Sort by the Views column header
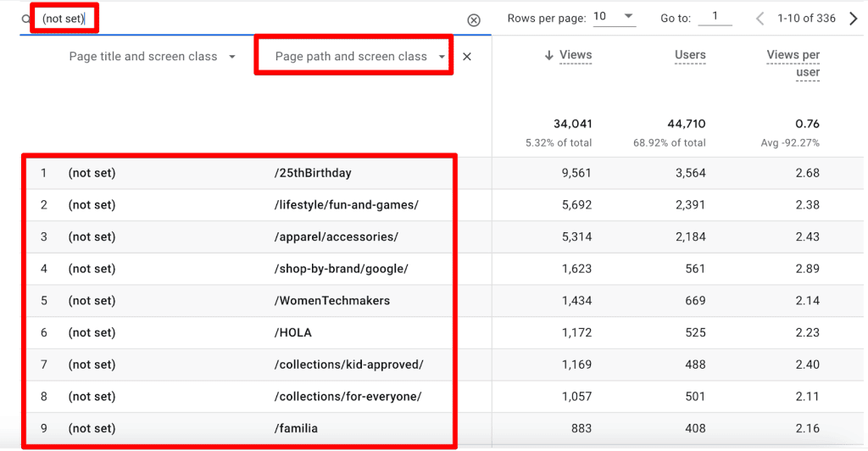The width and height of the screenshot is (868, 451). click(x=576, y=55)
